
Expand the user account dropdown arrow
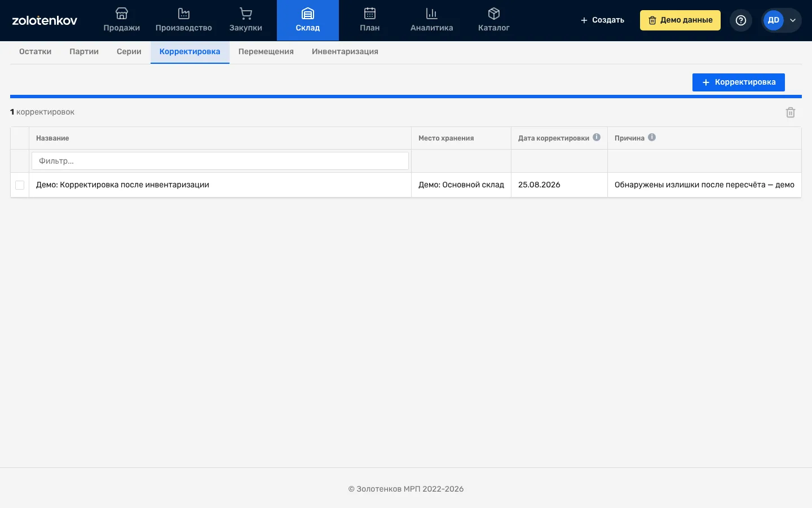point(793,20)
